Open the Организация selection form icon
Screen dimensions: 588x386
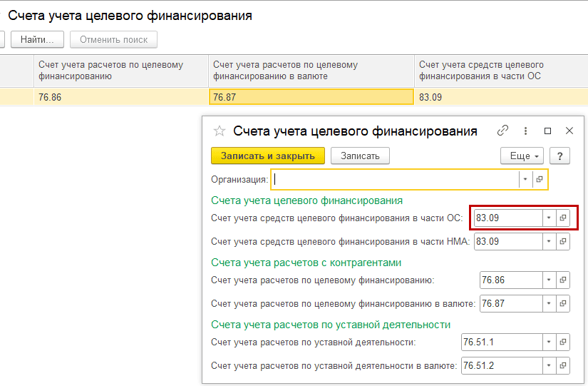click(x=540, y=179)
